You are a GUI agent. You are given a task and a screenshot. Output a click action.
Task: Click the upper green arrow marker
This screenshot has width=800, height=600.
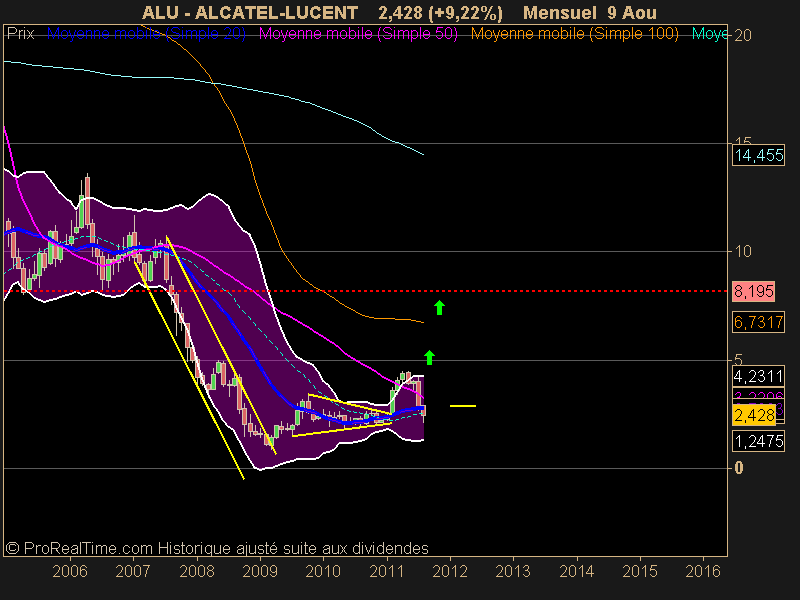point(439,308)
